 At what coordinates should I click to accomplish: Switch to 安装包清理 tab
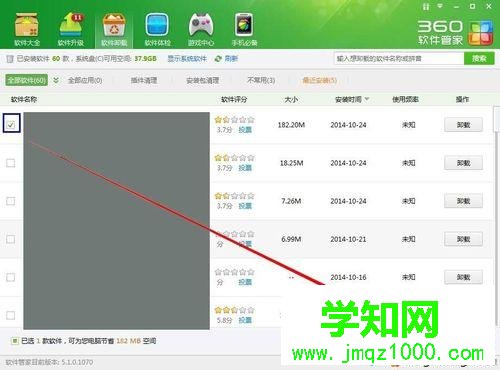203,80
